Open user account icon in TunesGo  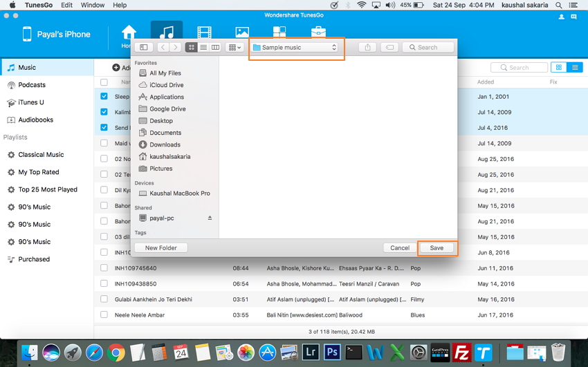click(x=562, y=17)
